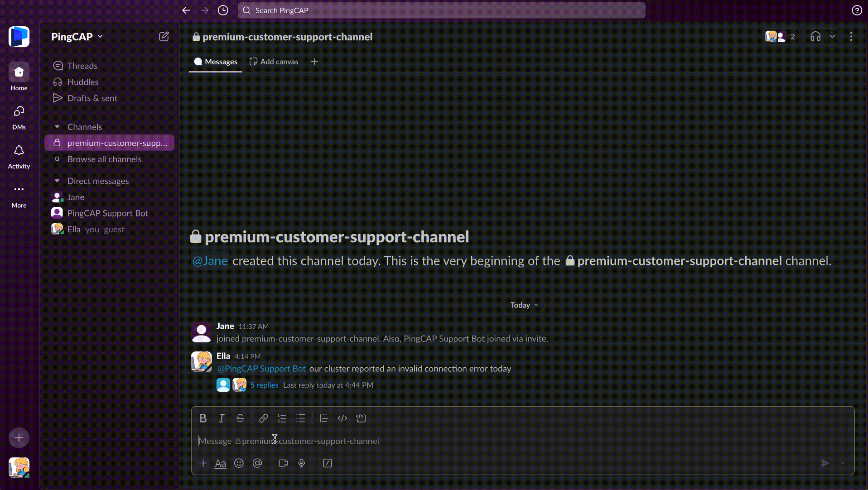The width and height of the screenshot is (868, 490).
Task: Collapse the Direct messages section
Action: pos(57,181)
